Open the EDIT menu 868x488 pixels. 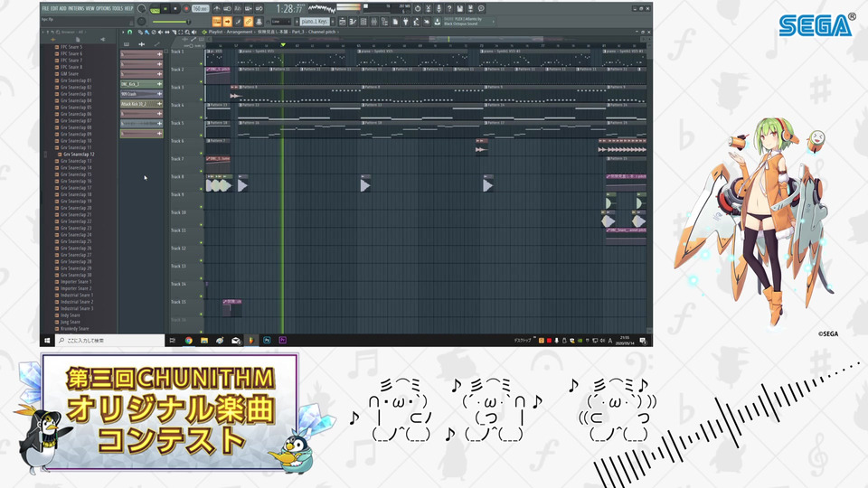point(53,8)
